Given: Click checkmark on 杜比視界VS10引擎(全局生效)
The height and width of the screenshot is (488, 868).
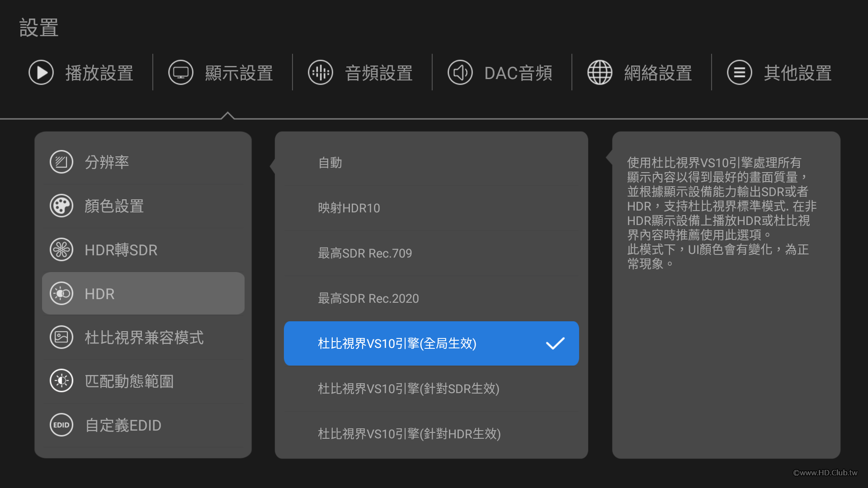Looking at the screenshot, I should pos(555,343).
